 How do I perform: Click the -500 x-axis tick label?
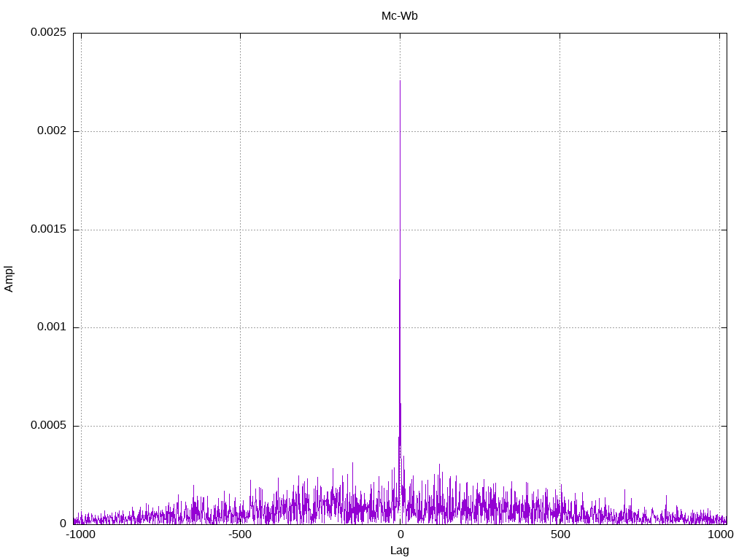click(240, 534)
